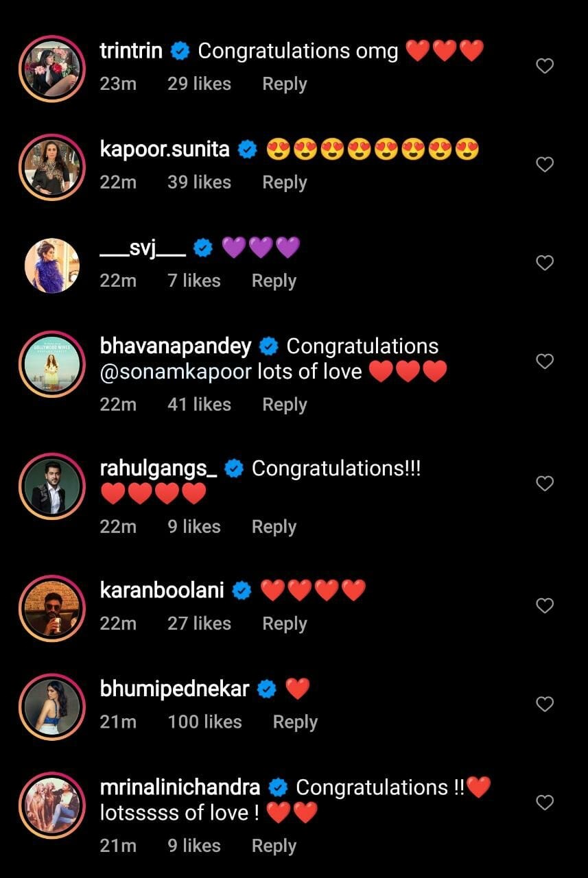
Task: Open the @sonamkapoor mention link
Action: (x=175, y=372)
